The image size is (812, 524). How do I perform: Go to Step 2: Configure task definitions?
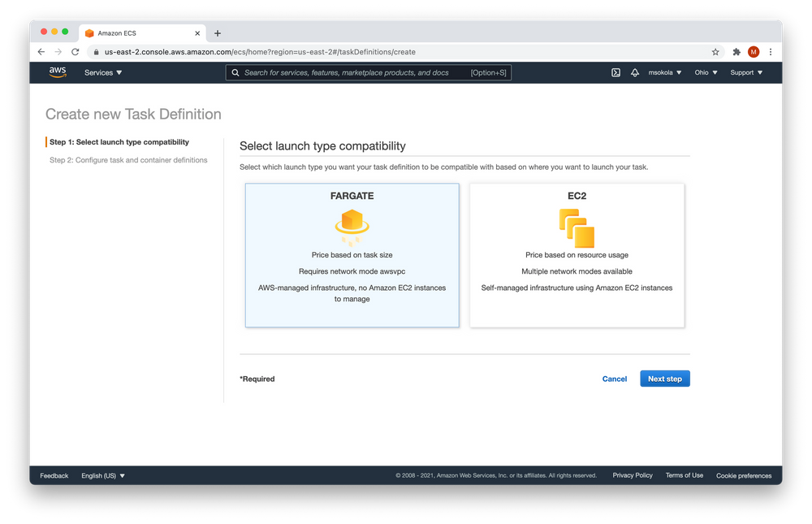128,160
